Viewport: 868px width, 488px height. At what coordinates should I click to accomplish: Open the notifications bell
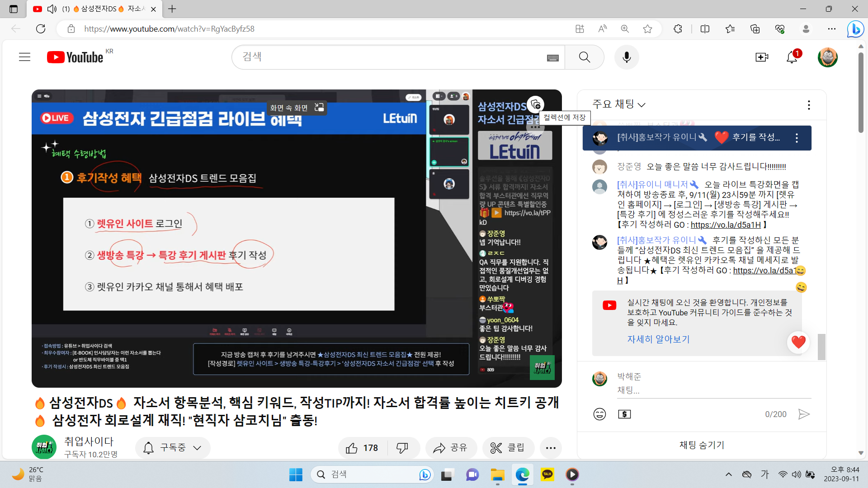tap(792, 57)
